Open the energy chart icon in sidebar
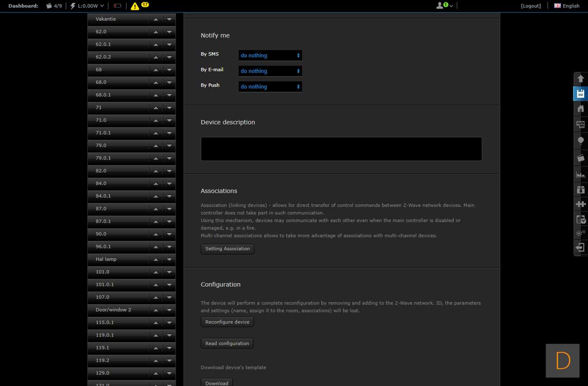 pyautogui.click(x=581, y=174)
